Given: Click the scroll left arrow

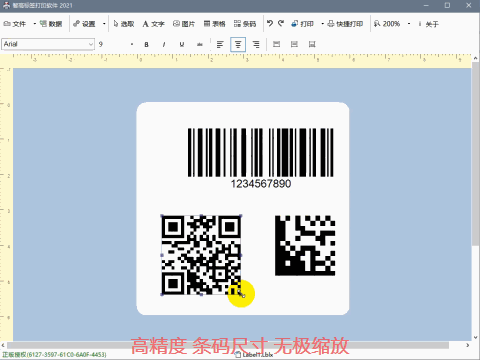Looking at the screenshot, I should coord(3,345).
